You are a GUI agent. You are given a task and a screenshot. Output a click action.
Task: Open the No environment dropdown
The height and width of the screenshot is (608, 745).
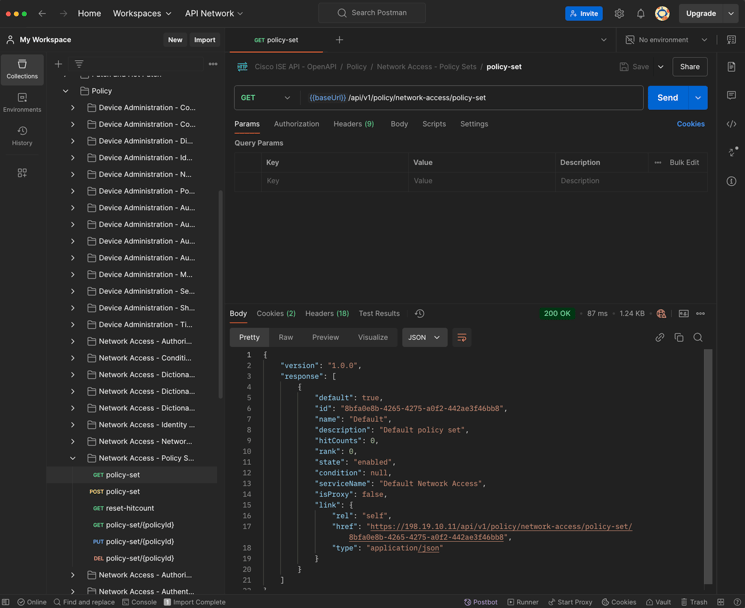click(x=666, y=40)
